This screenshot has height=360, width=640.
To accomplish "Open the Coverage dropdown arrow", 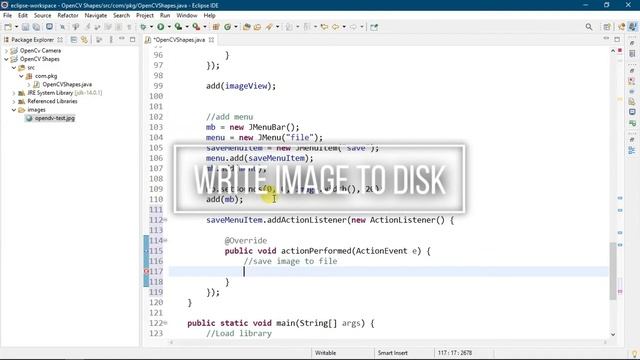I will 187,27.
